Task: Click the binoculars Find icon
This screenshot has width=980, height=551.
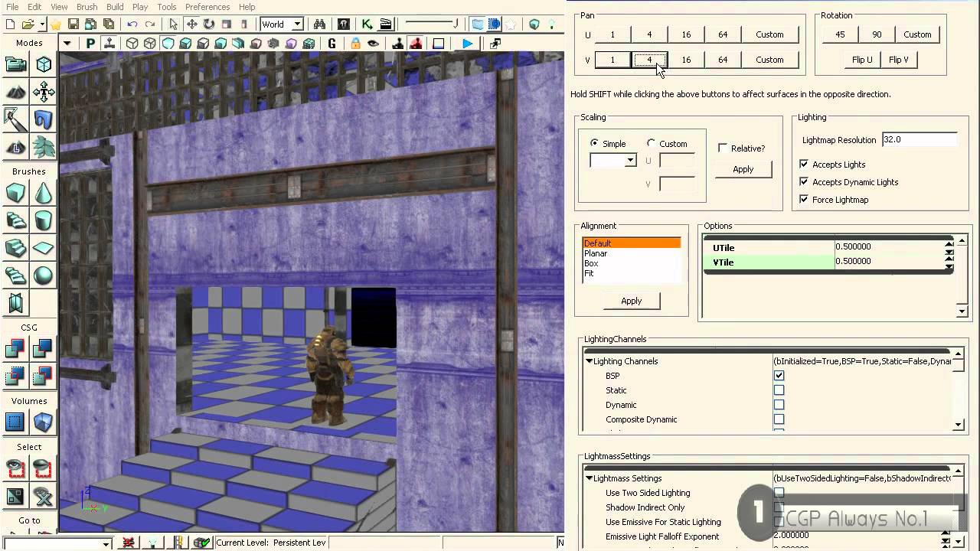Action: pyautogui.click(x=319, y=24)
